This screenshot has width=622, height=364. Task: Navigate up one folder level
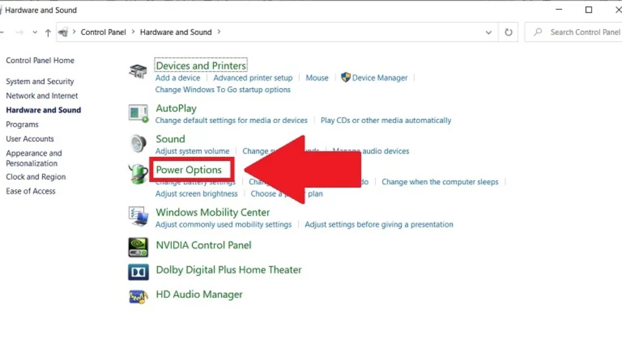[48, 33]
